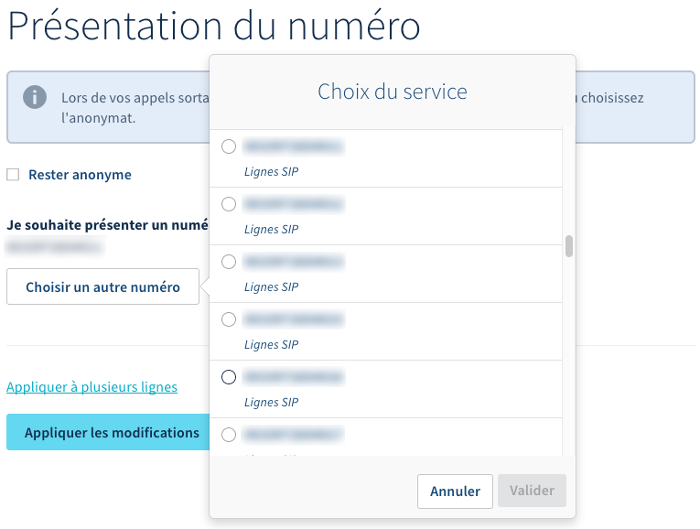Click the Rester anonyme label text
Screen dimensions: 700x529
tap(80, 175)
